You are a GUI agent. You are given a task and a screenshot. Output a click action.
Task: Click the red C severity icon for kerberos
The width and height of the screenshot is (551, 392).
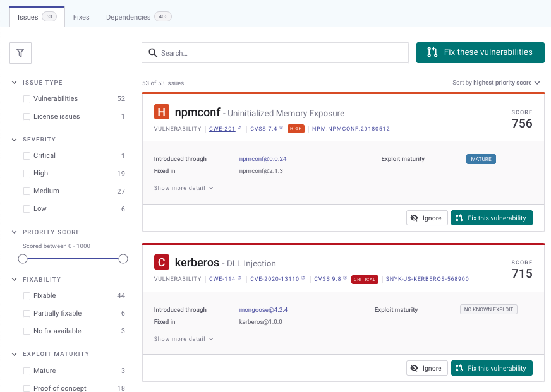(162, 262)
